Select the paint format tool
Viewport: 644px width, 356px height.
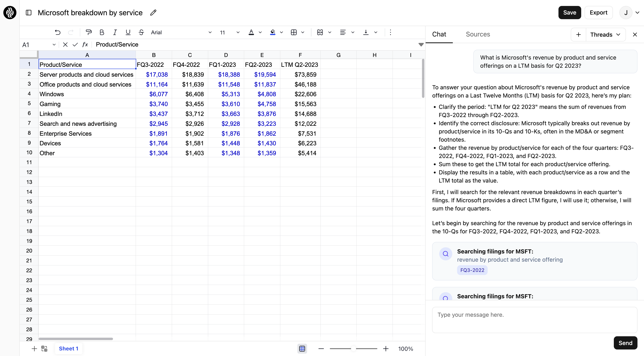point(89,32)
